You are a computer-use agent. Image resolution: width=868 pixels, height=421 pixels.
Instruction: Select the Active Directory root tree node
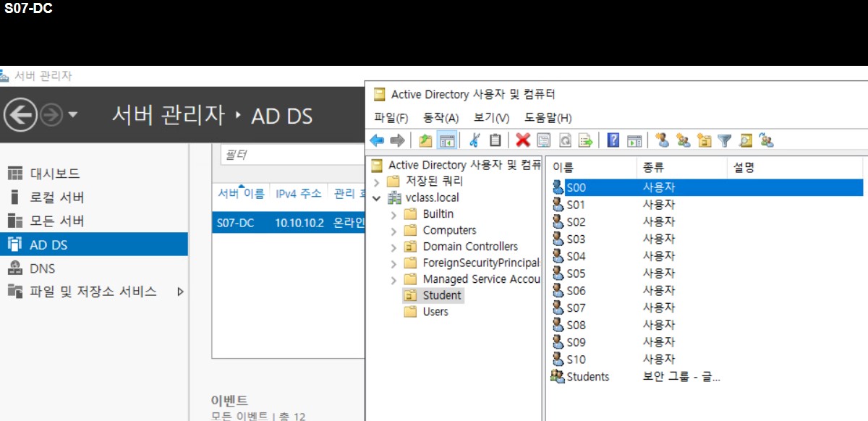click(x=464, y=165)
